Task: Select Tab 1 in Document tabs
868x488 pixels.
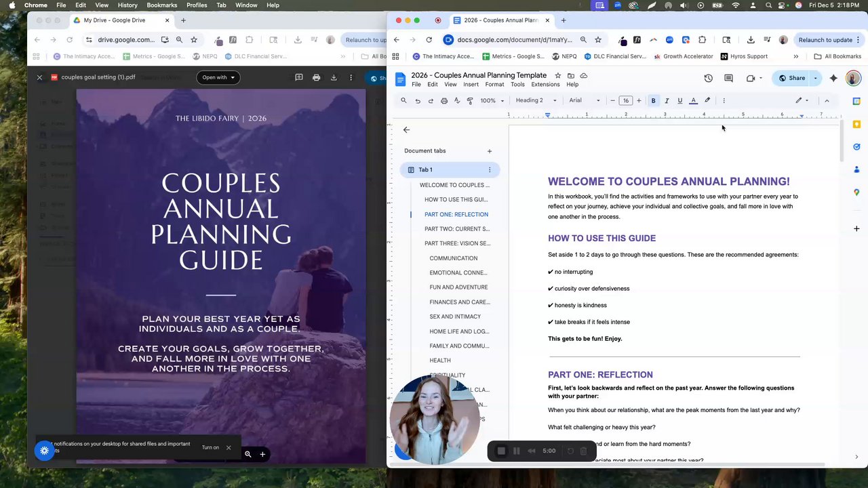Action: (449, 170)
